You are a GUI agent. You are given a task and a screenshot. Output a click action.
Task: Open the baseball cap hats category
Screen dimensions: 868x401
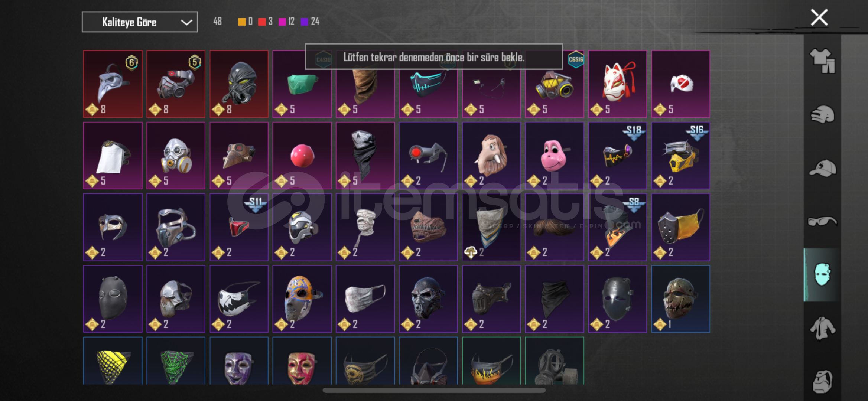(x=822, y=168)
